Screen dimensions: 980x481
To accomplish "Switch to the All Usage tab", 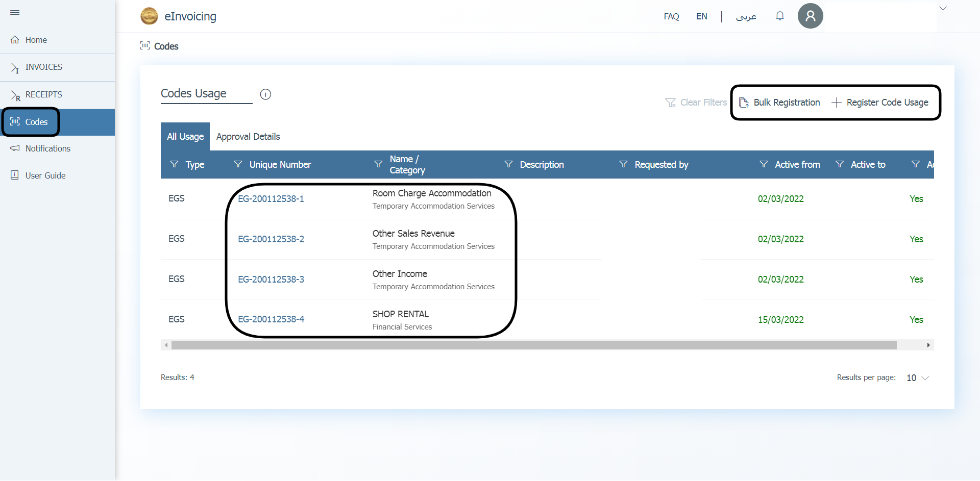I will [x=185, y=137].
